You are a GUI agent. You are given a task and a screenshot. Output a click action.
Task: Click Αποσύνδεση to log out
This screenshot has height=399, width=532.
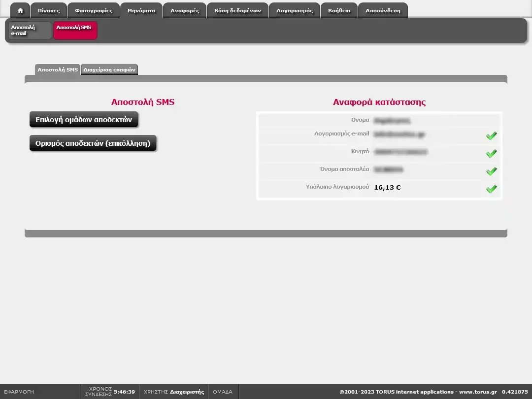(x=383, y=10)
